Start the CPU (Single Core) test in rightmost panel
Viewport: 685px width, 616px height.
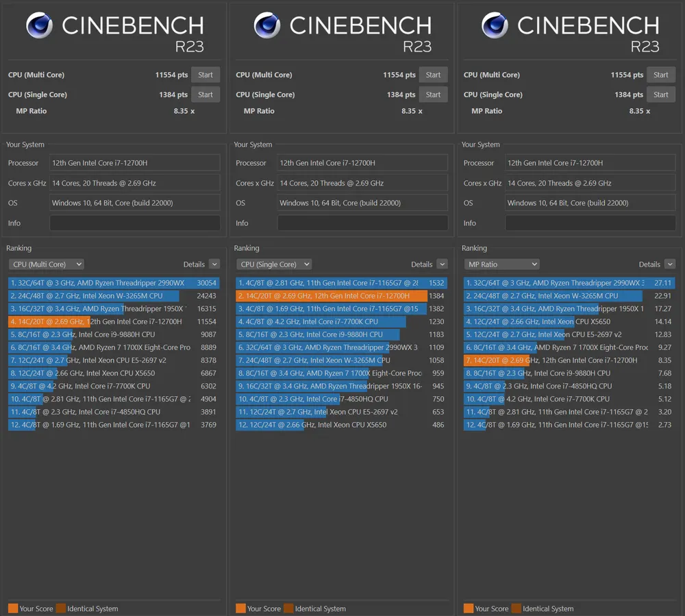660,95
